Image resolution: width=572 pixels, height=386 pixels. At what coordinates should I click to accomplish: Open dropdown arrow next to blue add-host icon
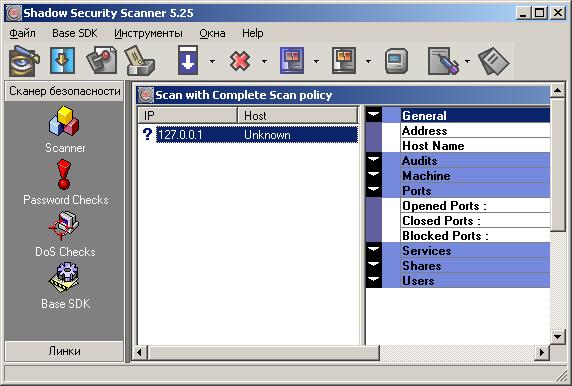[212, 61]
